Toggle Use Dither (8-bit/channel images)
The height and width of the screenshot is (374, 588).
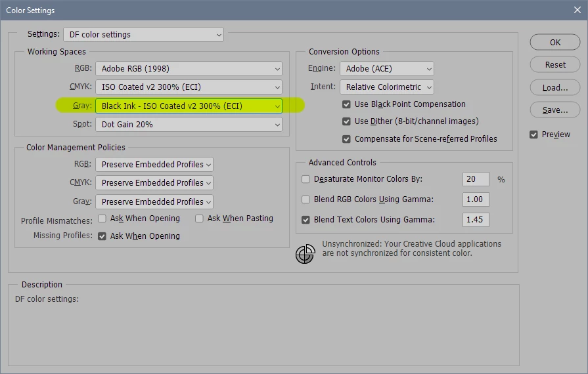click(x=346, y=121)
